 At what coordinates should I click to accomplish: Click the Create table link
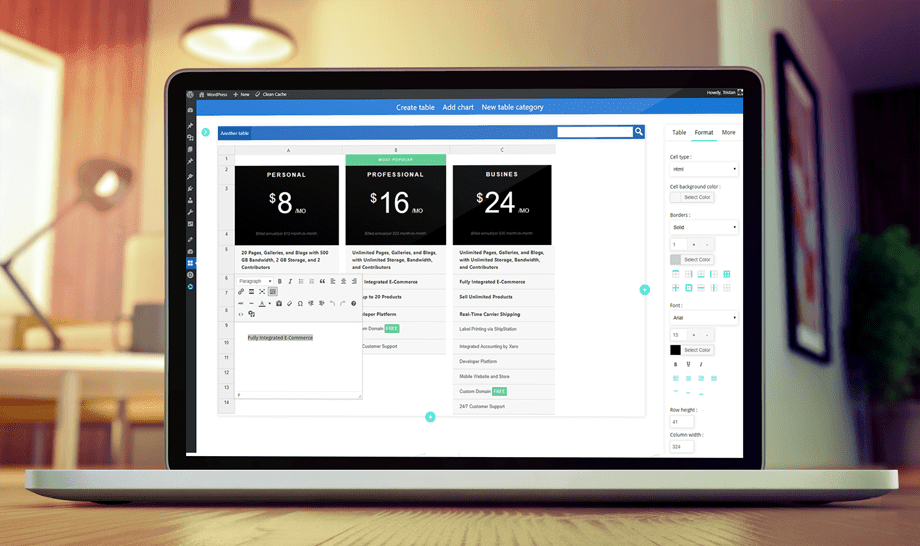click(415, 107)
